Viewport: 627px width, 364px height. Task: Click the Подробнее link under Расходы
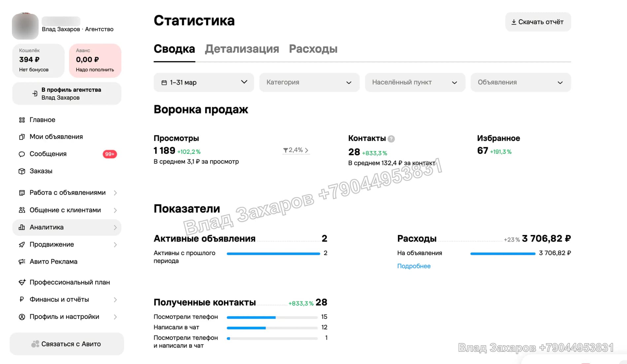(x=414, y=266)
